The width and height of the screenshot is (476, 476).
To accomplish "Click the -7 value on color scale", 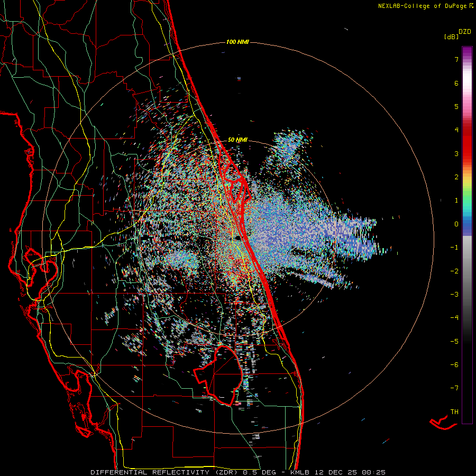I will [x=454, y=388].
